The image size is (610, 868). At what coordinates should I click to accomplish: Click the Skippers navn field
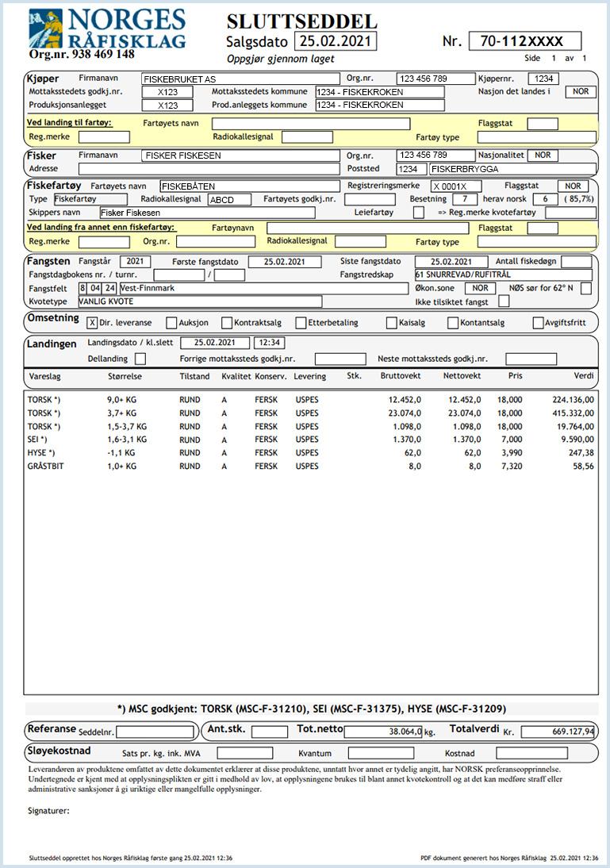[x=207, y=213]
